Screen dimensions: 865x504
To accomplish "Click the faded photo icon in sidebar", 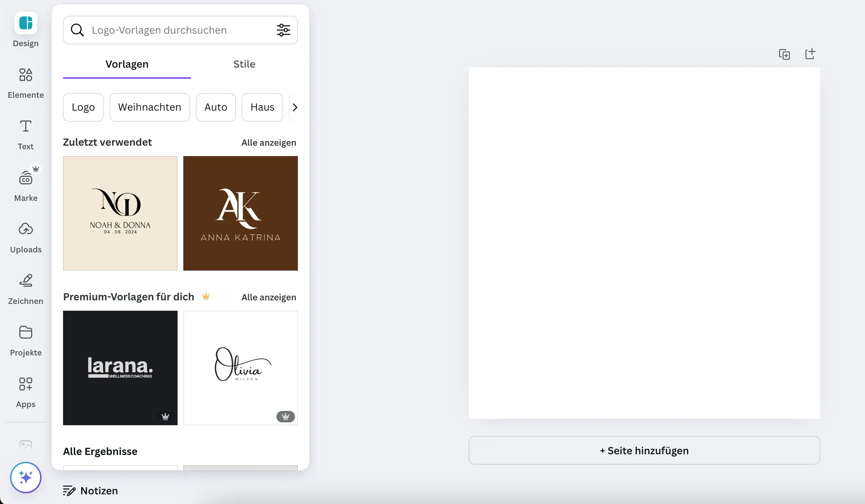I will (26, 445).
